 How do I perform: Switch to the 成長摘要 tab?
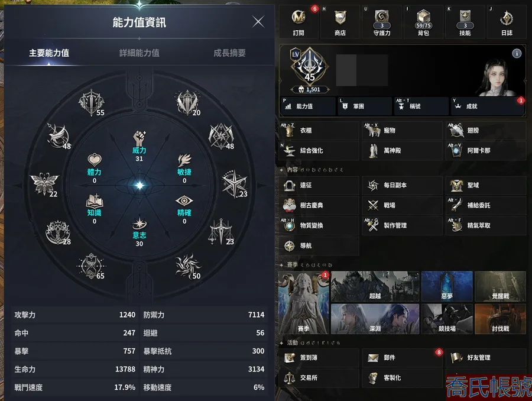tap(229, 53)
